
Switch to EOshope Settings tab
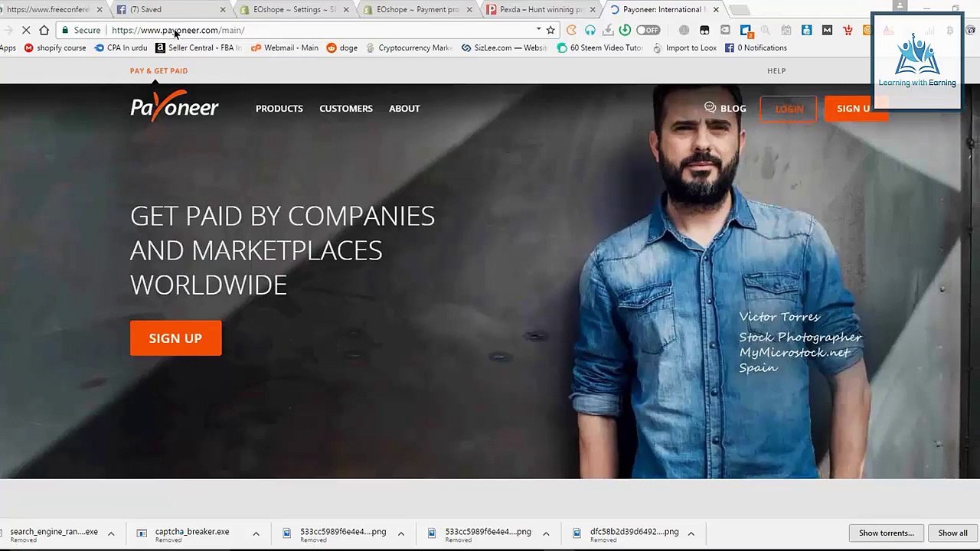(295, 9)
